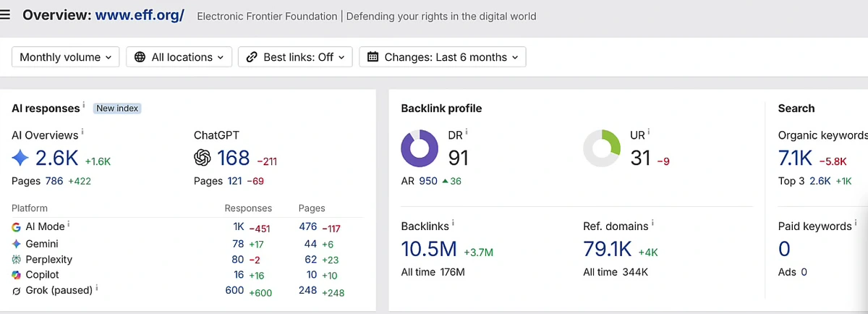Click the ChatGPT logo icon

point(203,158)
